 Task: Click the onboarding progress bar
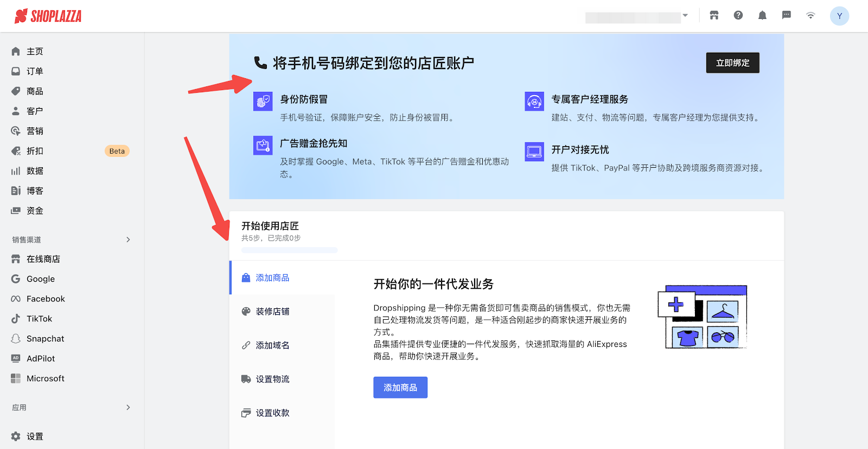tap(289, 250)
